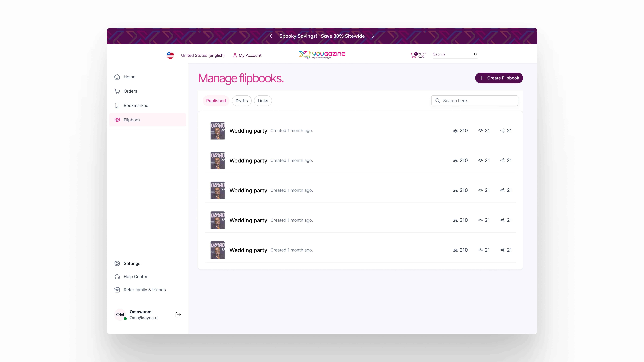Click the logout arrow icon
This screenshot has width=644, height=362.
point(178,315)
